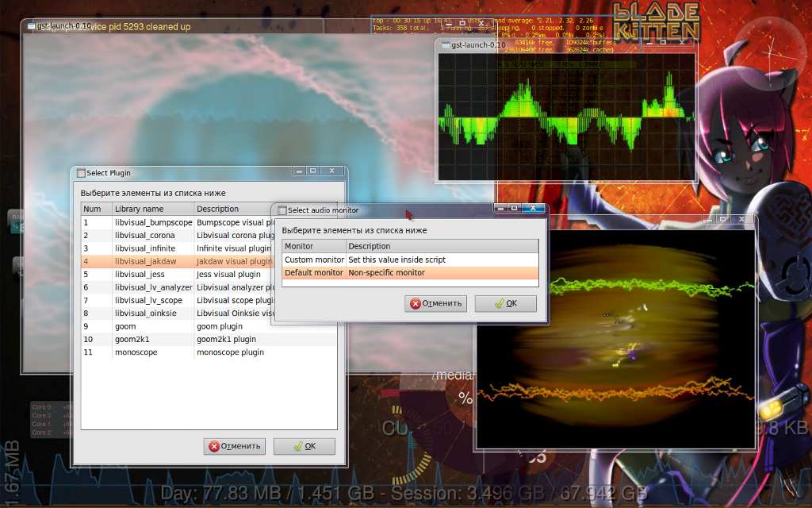The height and width of the screenshot is (508, 812).
Task: Maximize the Select audio monitor dialog
Action: tap(514, 208)
